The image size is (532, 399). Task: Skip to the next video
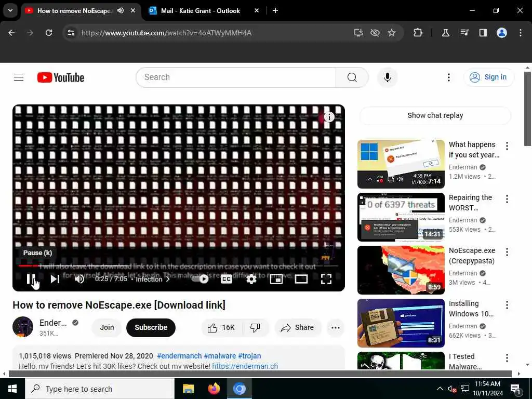[55, 279]
